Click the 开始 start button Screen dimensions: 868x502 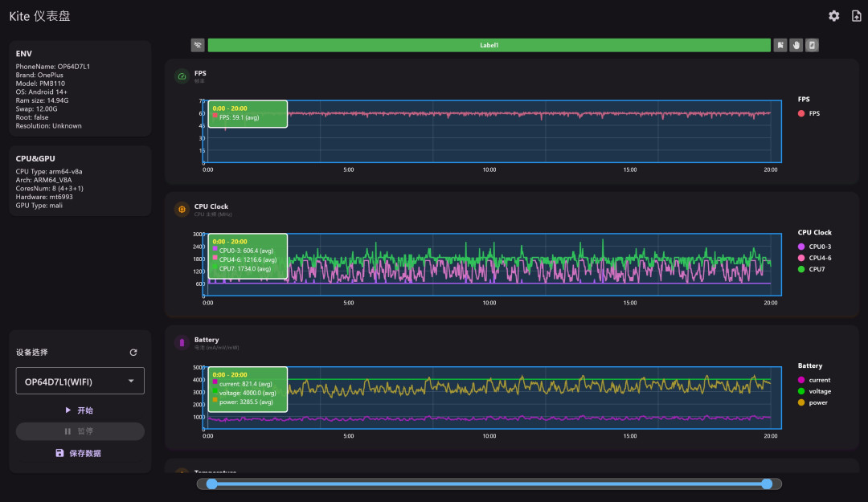80,410
